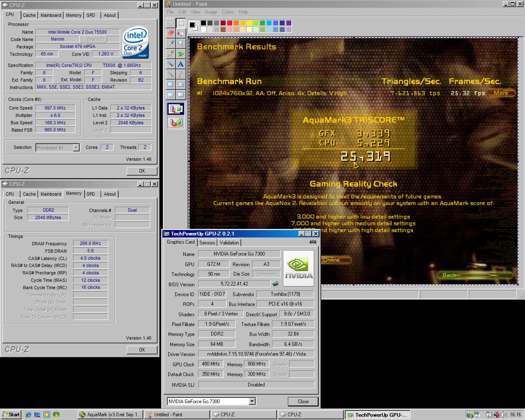The height and width of the screenshot is (420, 525).
Task: Open AquaMark window from the taskbar
Action: pos(110,415)
